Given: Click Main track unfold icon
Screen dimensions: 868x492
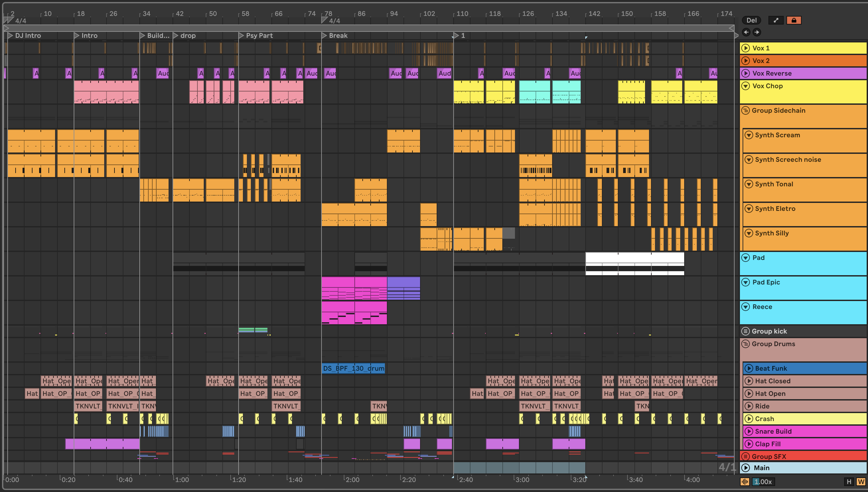Looking at the screenshot, I should click(745, 468).
